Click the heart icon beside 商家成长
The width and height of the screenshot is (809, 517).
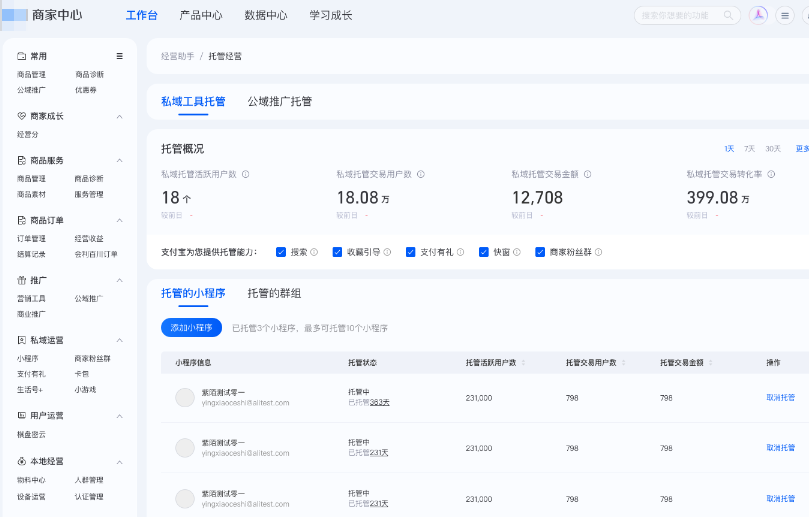pyautogui.click(x=22, y=116)
